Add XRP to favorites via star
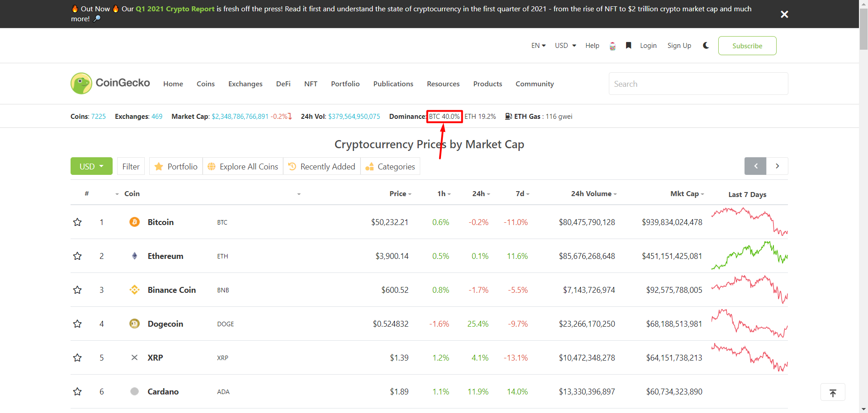Screen dimensions: 868x413 coord(77,357)
